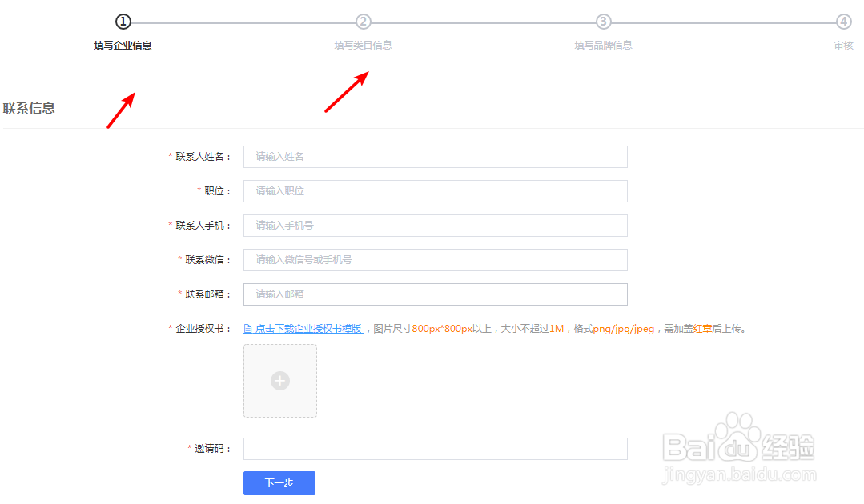This screenshot has width=864, height=504.
Task: Click the 联系人手机 phone input field
Action: (435, 225)
